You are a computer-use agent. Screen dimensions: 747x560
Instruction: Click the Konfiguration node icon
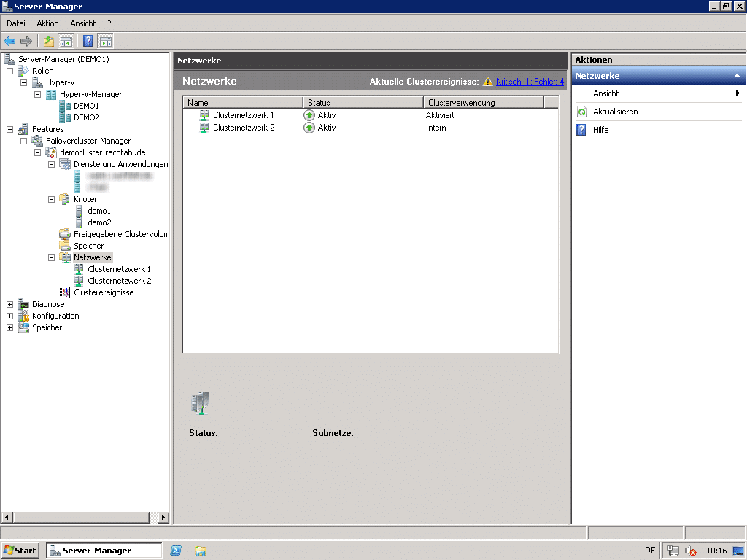[x=23, y=316]
